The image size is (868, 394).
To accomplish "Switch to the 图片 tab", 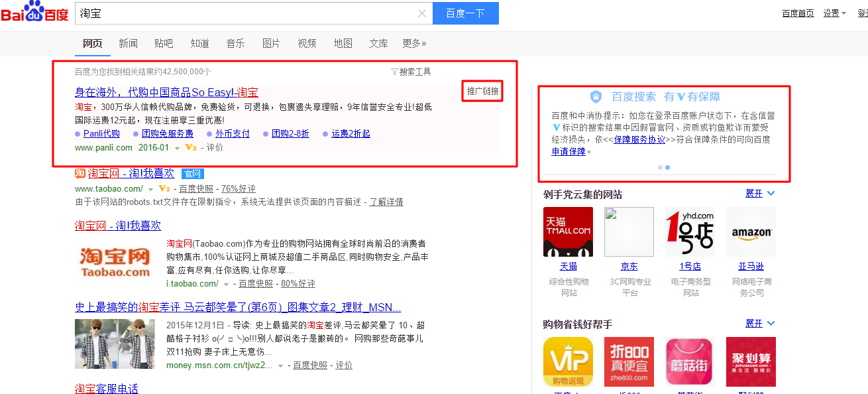I will pyautogui.click(x=271, y=43).
